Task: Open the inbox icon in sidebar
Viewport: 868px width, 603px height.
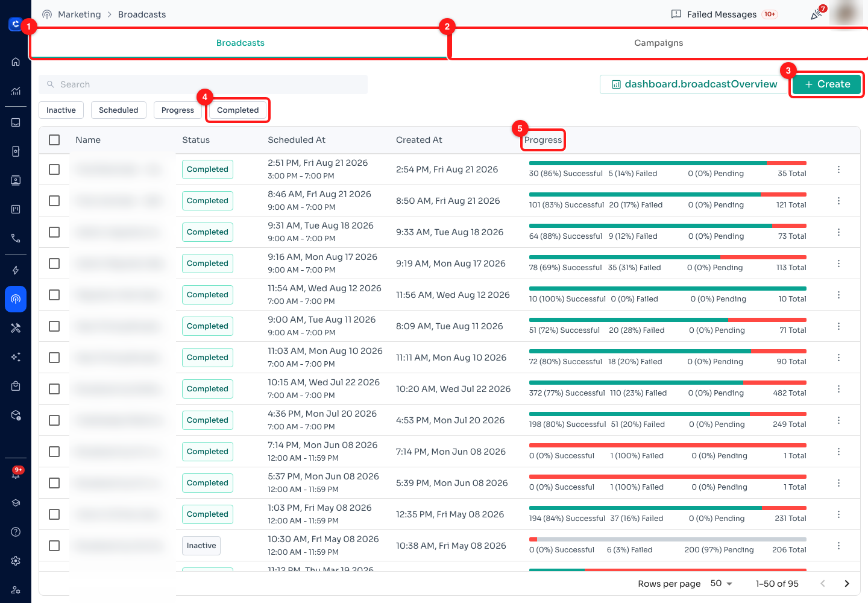Action: coord(16,122)
